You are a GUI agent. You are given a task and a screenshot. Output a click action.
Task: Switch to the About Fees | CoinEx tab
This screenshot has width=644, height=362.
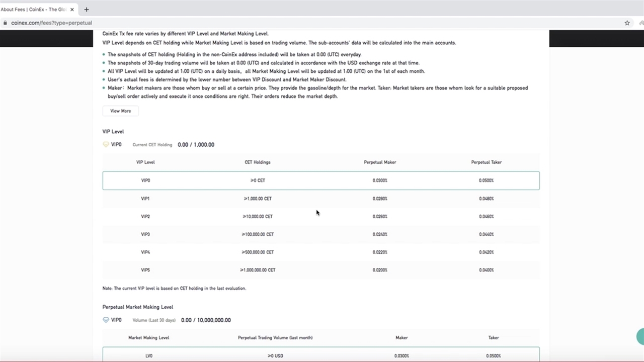(x=34, y=10)
